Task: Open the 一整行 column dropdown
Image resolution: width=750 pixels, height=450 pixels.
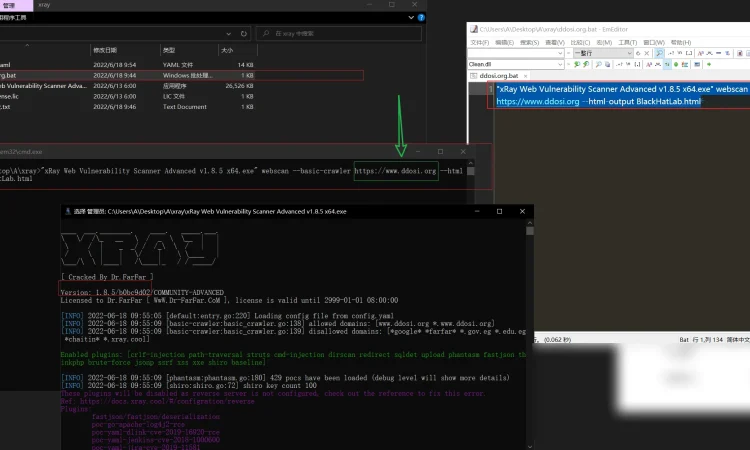Action: [x=629, y=53]
